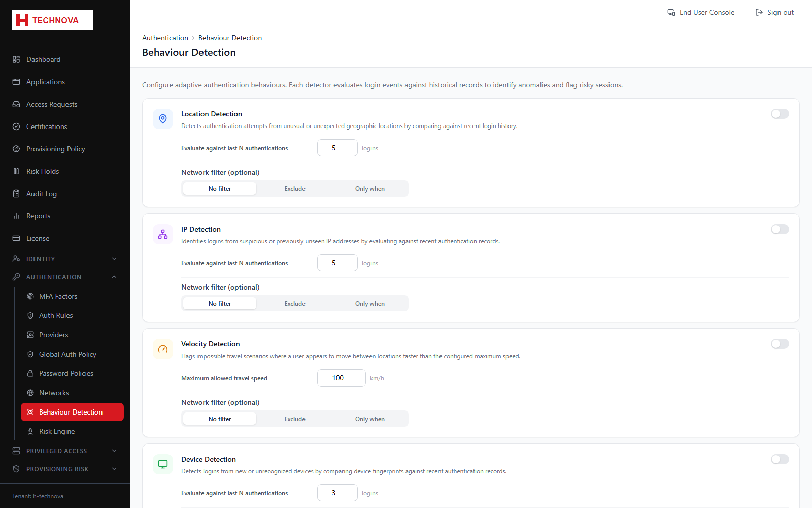Click the Global Auth Policy shield icon
Screen dimensions: 812x508
pos(30,354)
